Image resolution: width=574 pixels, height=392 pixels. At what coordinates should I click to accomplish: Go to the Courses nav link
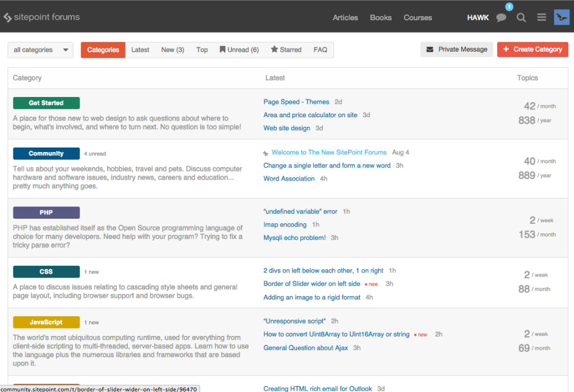click(x=418, y=17)
